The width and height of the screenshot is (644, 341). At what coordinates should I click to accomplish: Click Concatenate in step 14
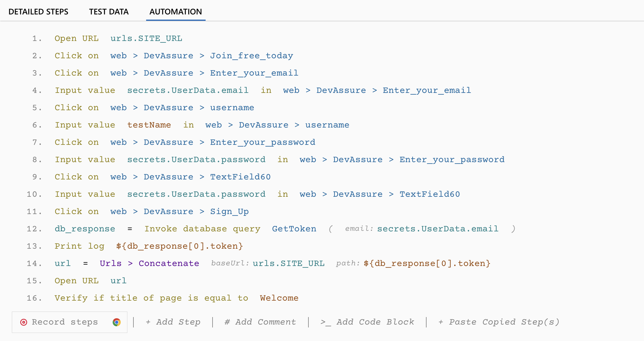tap(169, 263)
